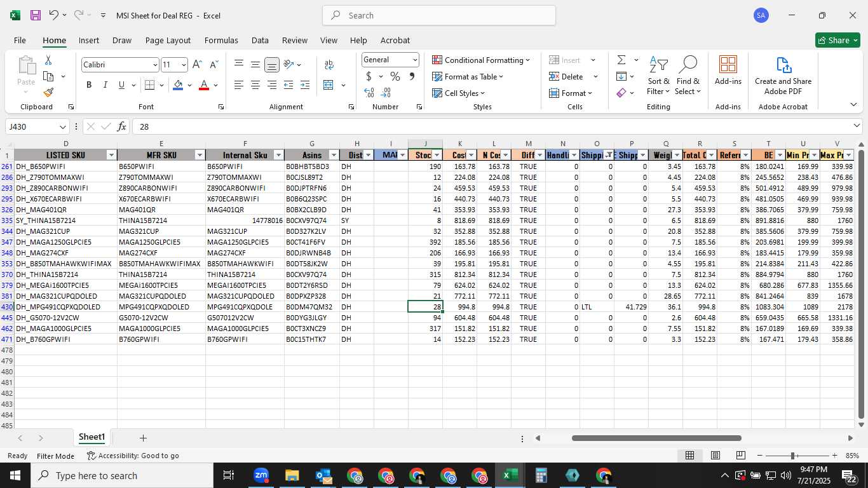Open the Name Box dropdown arrow
868x488 pixels.
[x=62, y=126]
